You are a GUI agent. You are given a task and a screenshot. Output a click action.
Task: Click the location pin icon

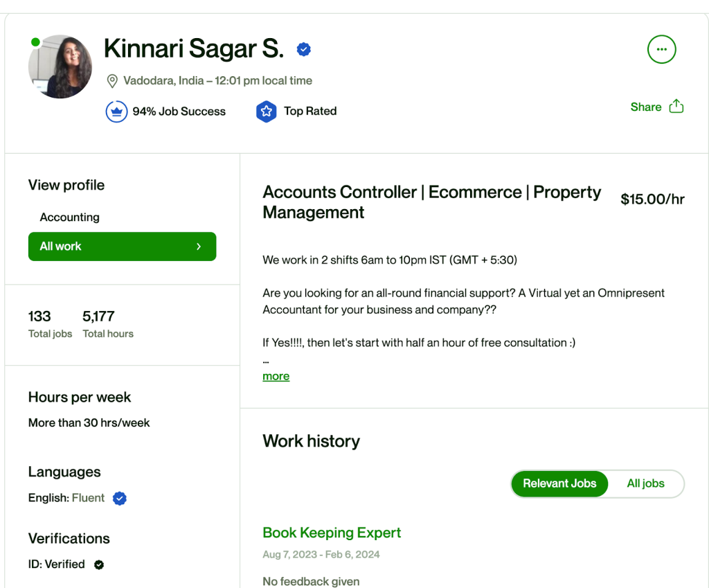[x=112, y=81]
